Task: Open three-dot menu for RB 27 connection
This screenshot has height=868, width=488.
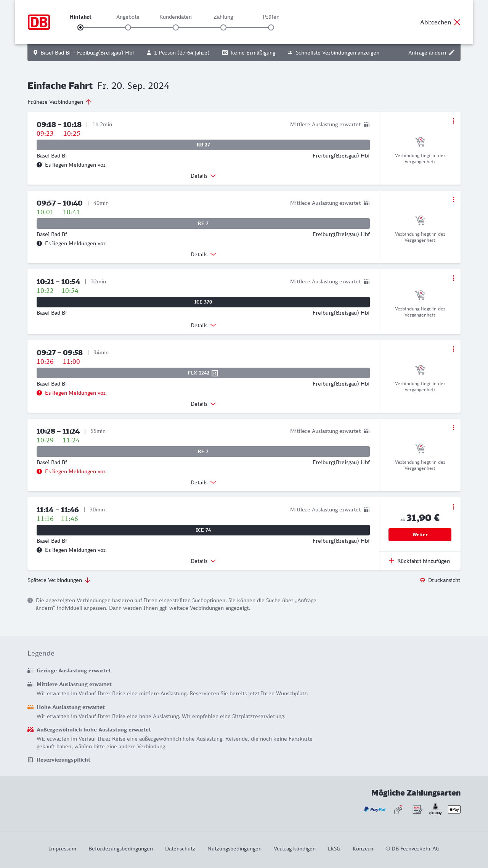Action: coord(453,121)
